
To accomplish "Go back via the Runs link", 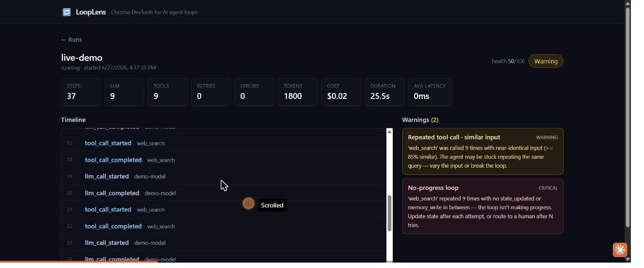I will (71, 39).
